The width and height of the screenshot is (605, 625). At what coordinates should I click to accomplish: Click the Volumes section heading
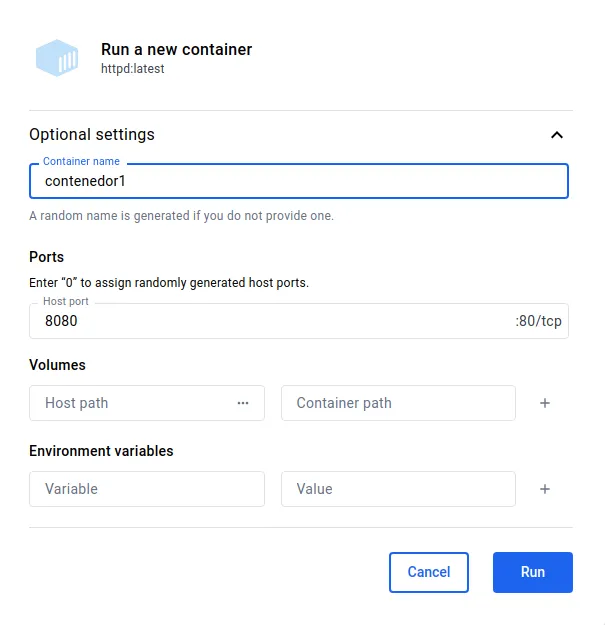click(x=57, y=365)
